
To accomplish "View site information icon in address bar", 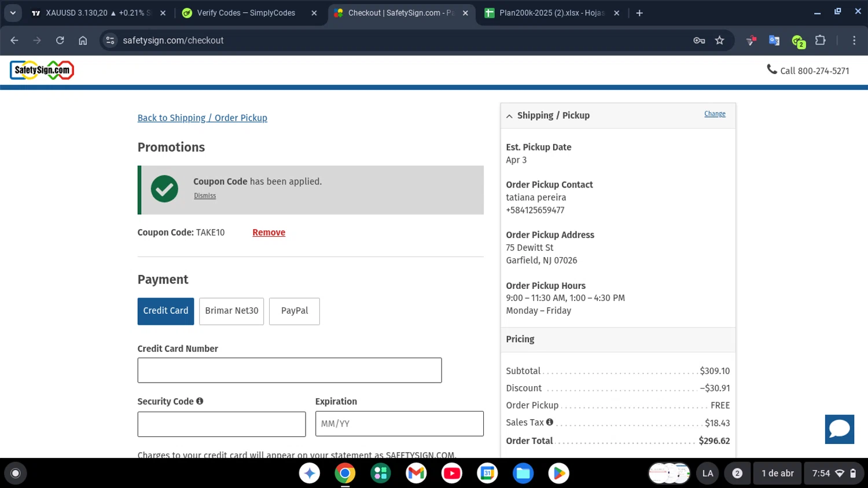I will [111, 41].
